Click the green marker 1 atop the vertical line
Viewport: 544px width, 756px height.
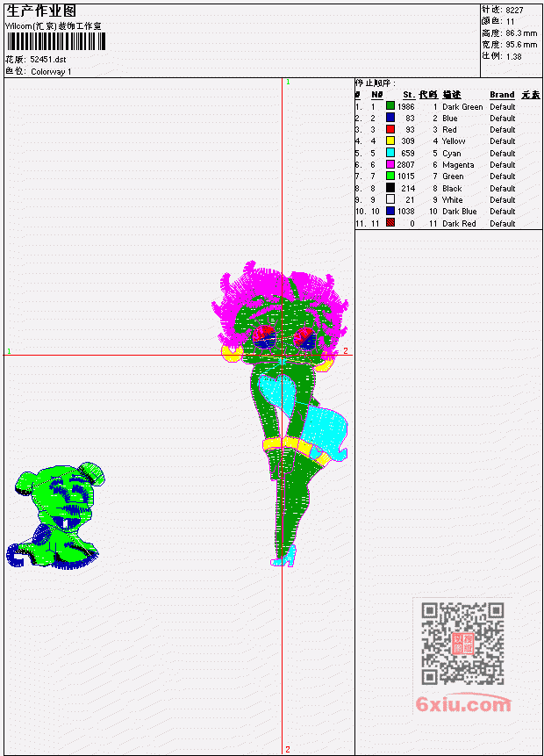(288, 82)
